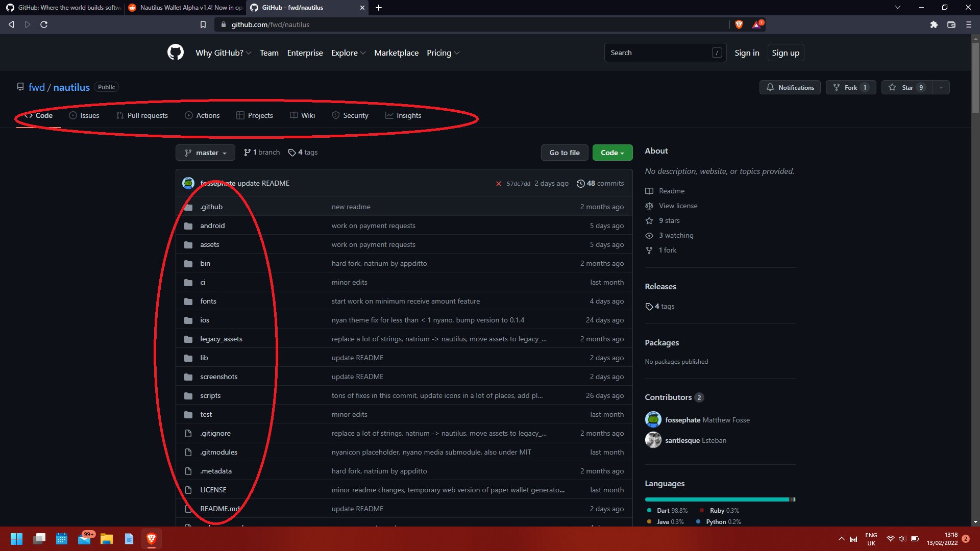Click the Go to file button
The image size is (980, 551).
click(x=565, y=153)
